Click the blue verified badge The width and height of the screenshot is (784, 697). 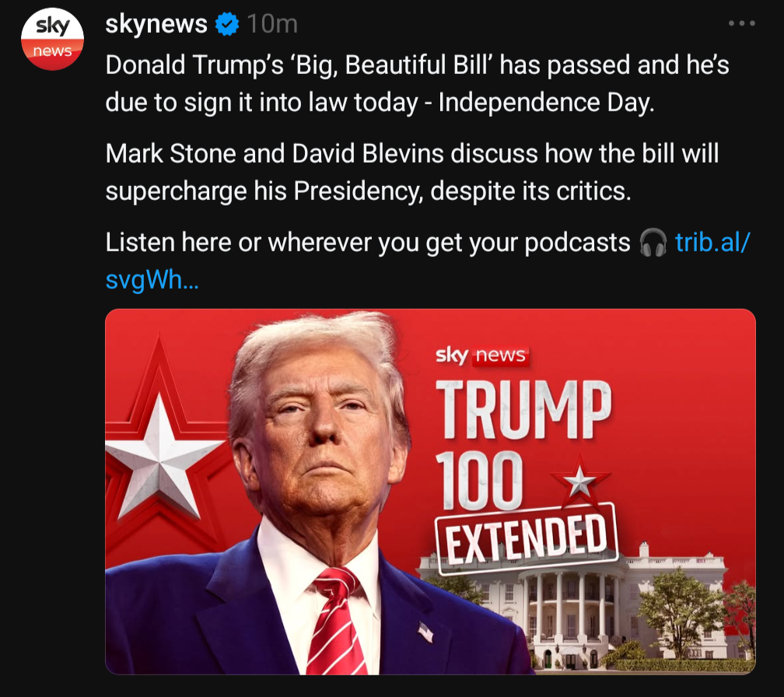click(x=227, y=24)
